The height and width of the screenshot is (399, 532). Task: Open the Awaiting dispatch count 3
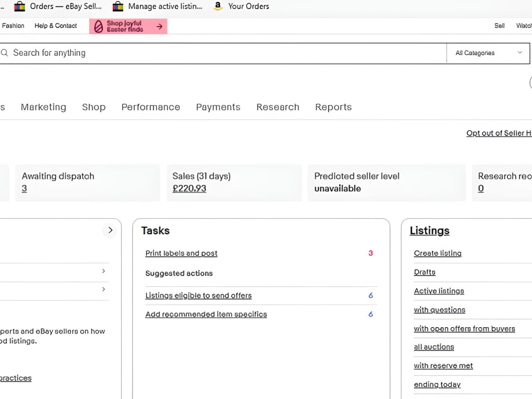(x=24, y=188)
